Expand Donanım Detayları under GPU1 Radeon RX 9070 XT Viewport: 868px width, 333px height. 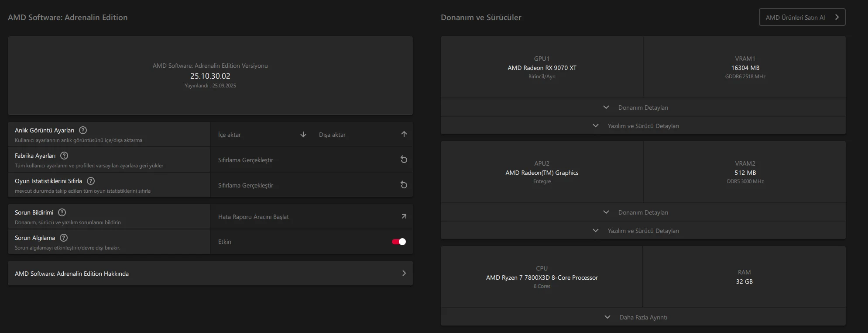click(643, 108)
